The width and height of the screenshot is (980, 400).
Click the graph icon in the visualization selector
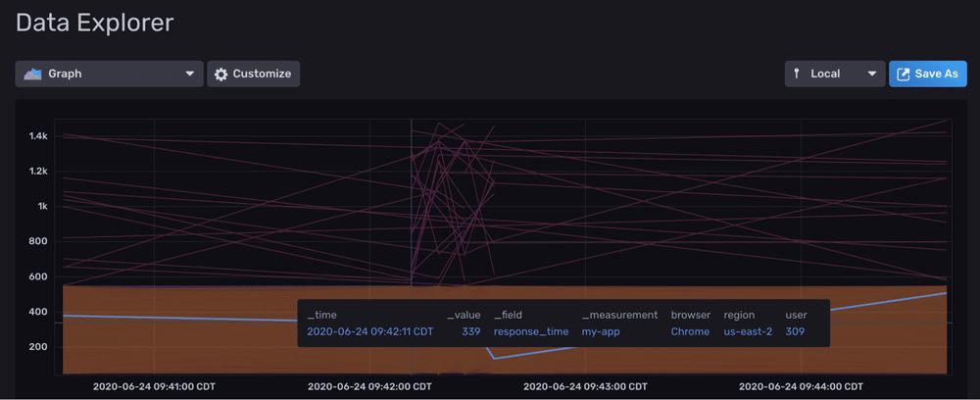33,74
